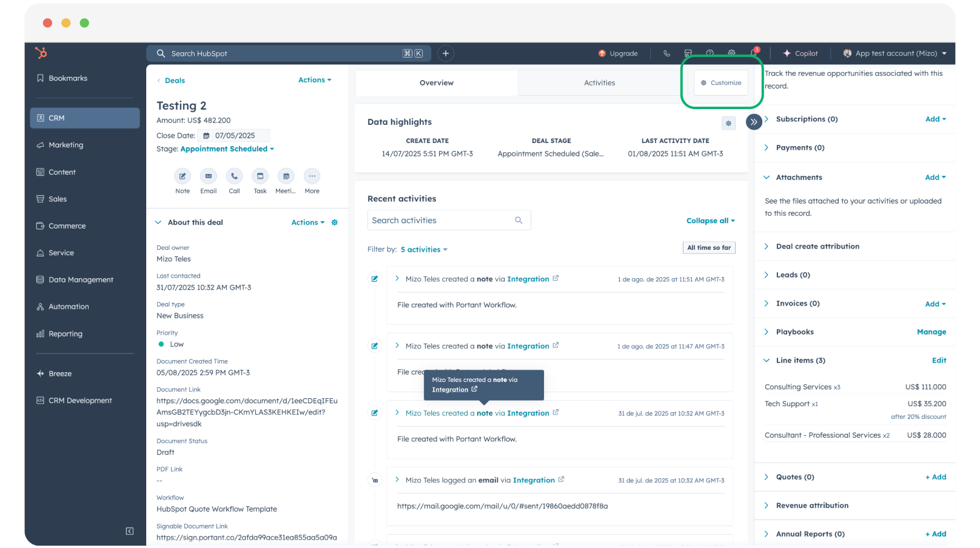The height and width of the screenshot is (548, 980).
Task: Click Edit link for Line items
Action: tap(939, 361)
